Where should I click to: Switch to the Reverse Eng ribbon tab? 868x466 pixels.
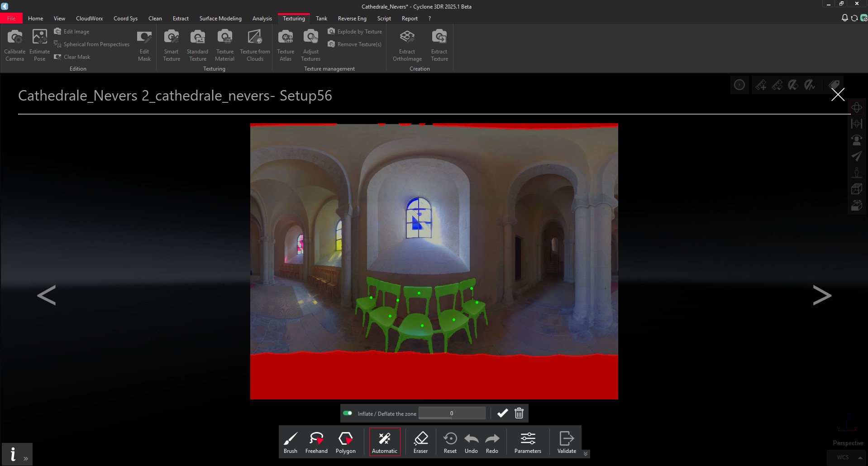click(x=352, y=19)
